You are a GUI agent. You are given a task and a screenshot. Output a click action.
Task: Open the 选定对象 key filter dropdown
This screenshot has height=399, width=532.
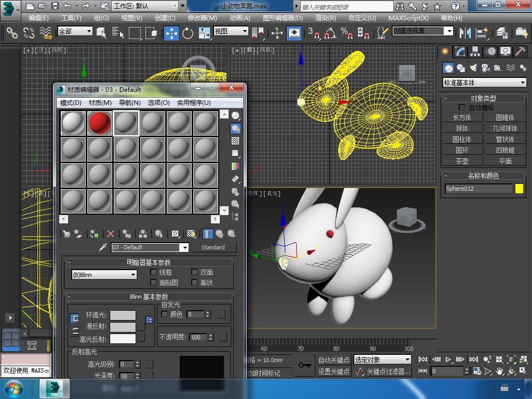coord(382,360)
